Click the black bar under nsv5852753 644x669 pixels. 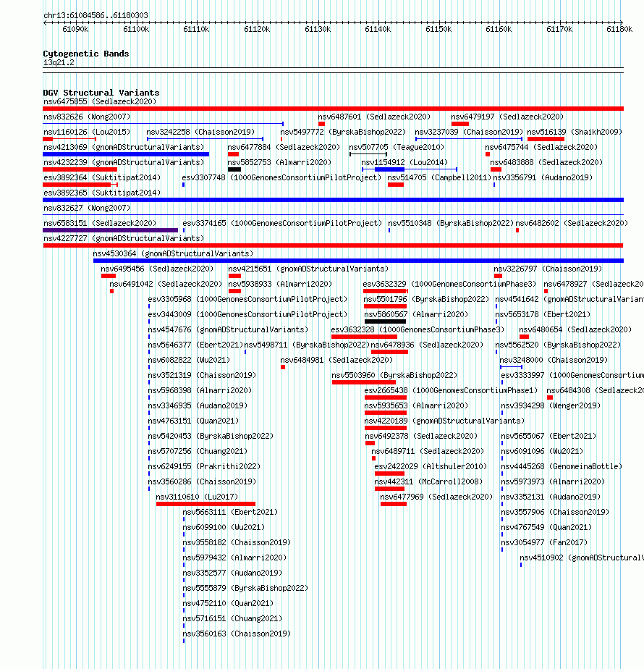tap(234, 170)
